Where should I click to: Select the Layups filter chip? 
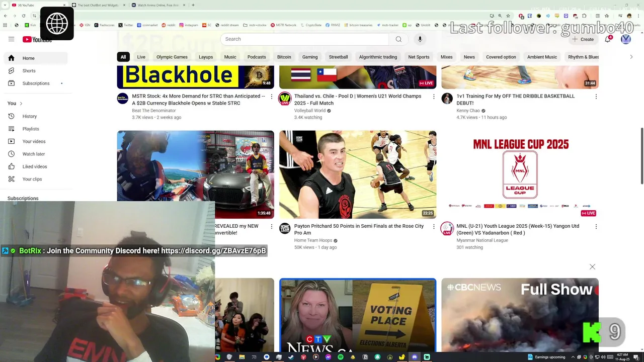[x=206, y=57]
